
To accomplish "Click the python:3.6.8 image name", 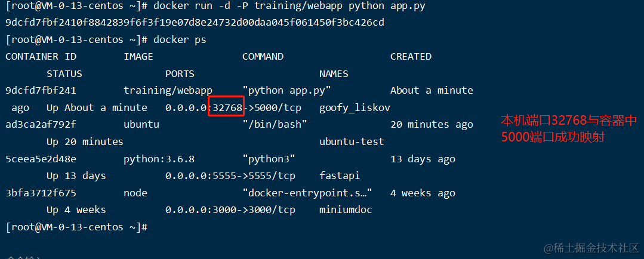I will pyautogui.click(x=159, y=159).
